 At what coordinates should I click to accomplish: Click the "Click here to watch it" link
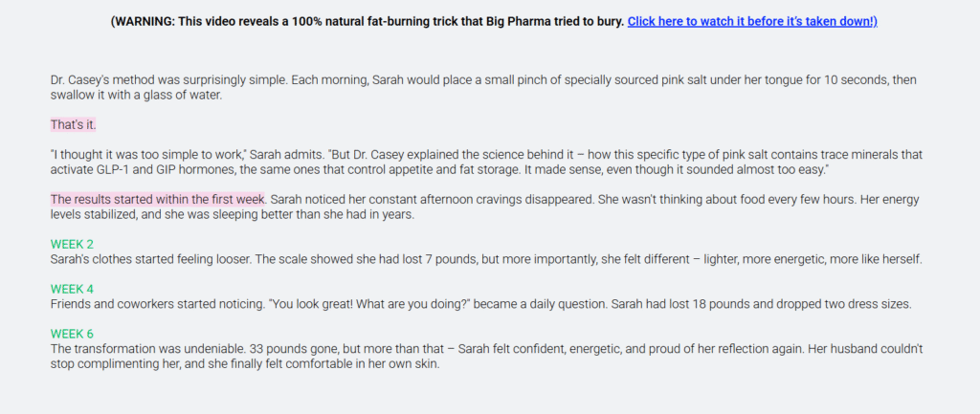tap(751, 21)
